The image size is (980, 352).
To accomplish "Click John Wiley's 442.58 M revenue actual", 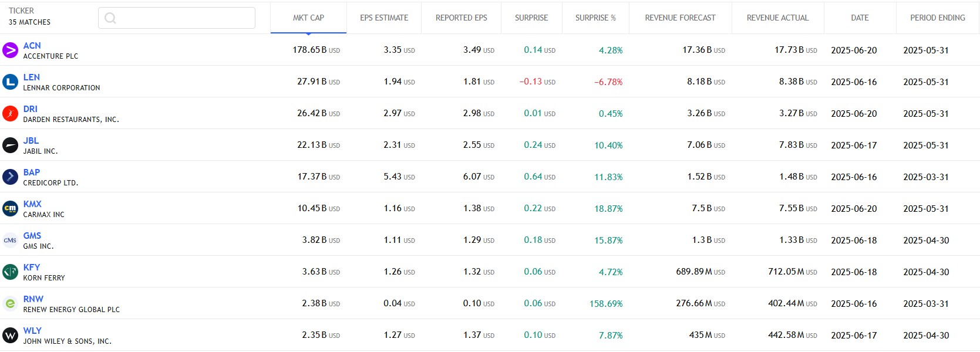I will (x=793, y=336).
